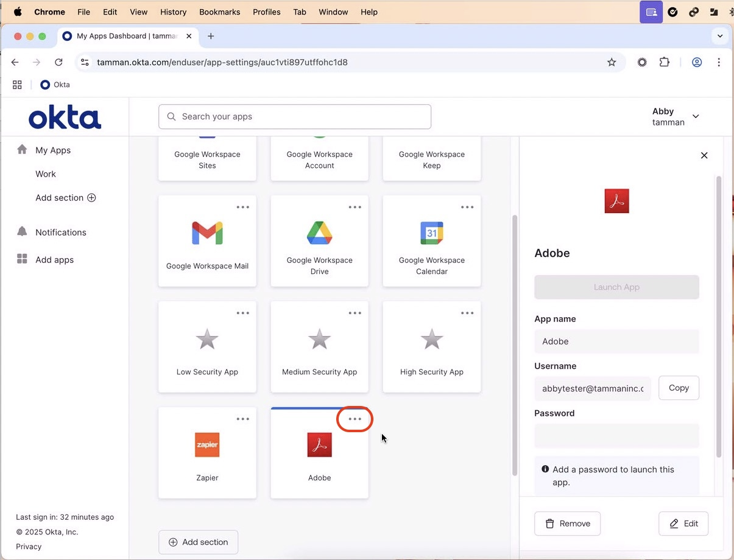Click the Adobe app logo in the grid
This screenshot has height=560, width=734.
319,445
